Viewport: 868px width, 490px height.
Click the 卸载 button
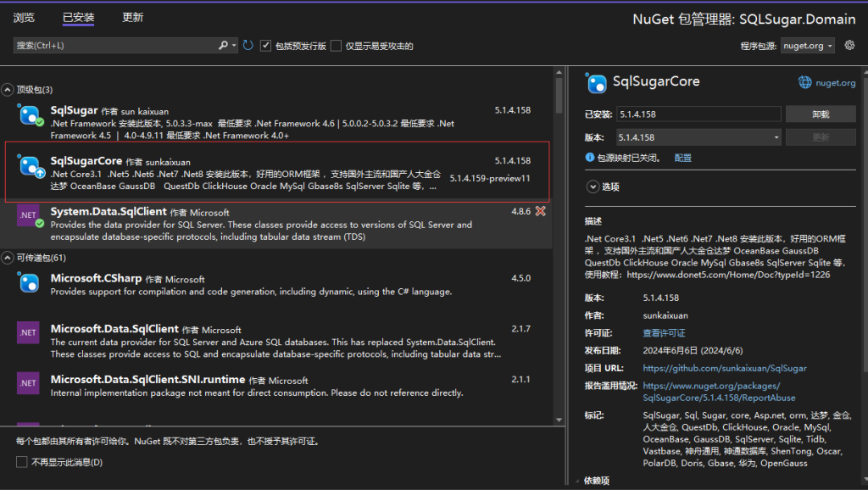click(821, 113)
